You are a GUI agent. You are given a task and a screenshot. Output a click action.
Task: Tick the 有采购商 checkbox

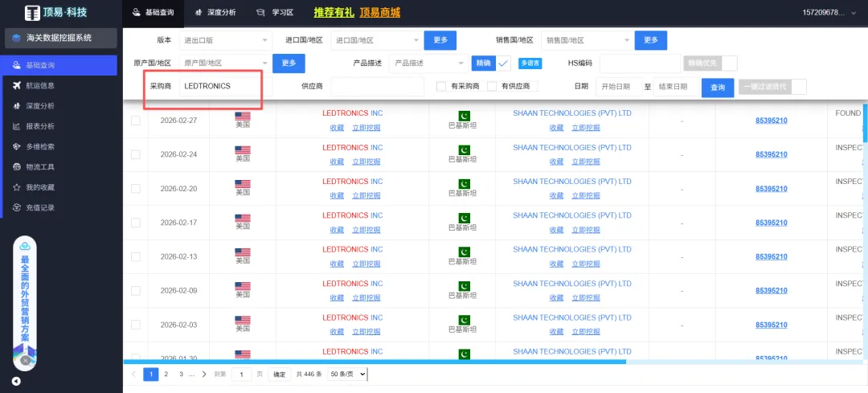(x=441, y=86)
